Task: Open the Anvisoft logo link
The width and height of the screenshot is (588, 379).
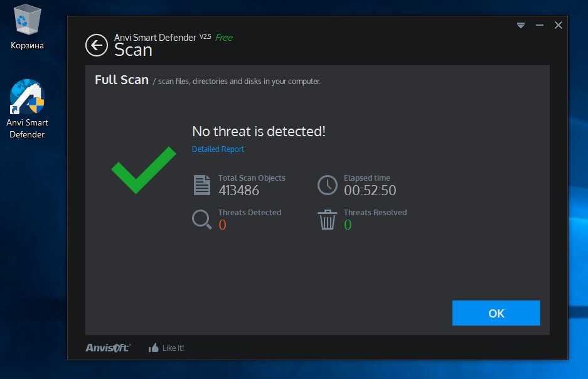Action: 108,348
